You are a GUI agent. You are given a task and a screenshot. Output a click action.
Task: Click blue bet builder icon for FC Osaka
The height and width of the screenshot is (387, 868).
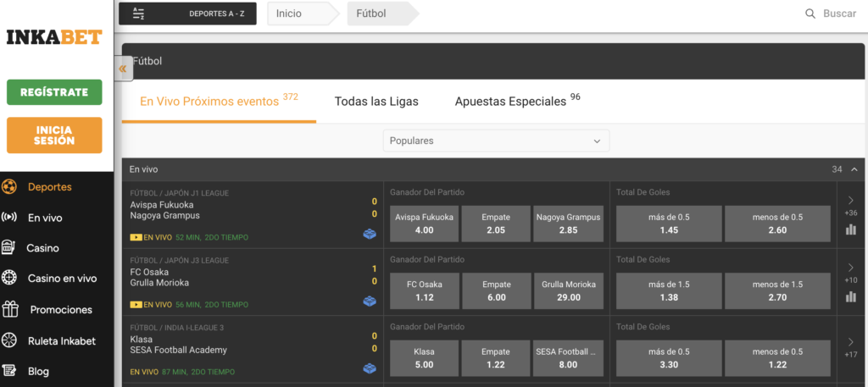(370, 301)
